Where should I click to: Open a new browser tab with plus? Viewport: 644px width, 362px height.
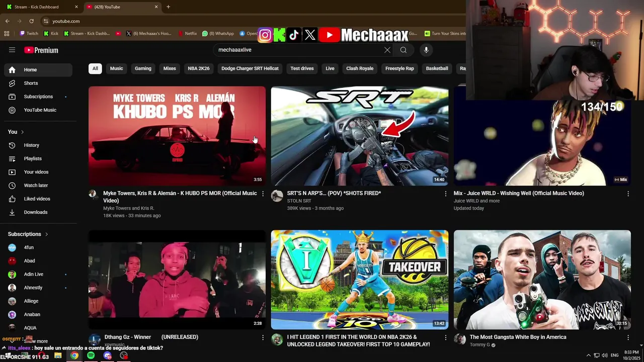[x=168, y=7]
